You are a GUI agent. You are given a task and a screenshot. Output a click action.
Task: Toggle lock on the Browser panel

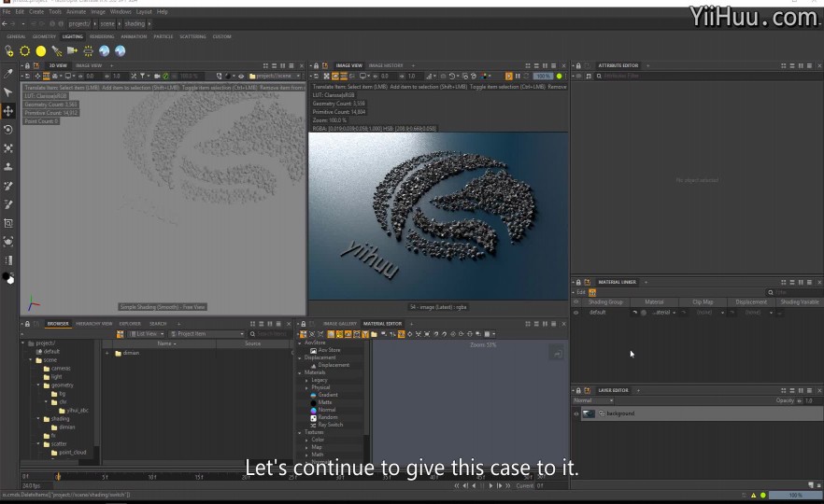[27, 324]
